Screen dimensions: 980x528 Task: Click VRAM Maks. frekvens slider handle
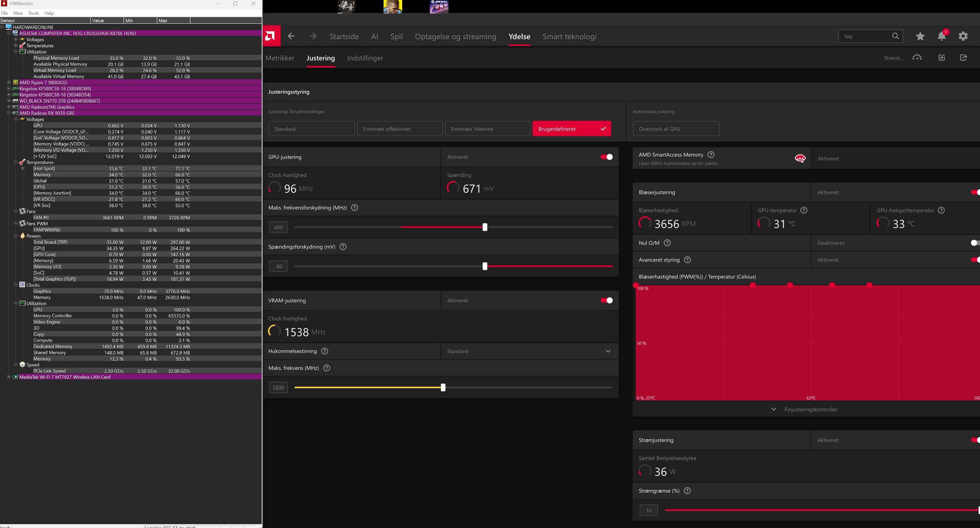(x=443, y=388)
